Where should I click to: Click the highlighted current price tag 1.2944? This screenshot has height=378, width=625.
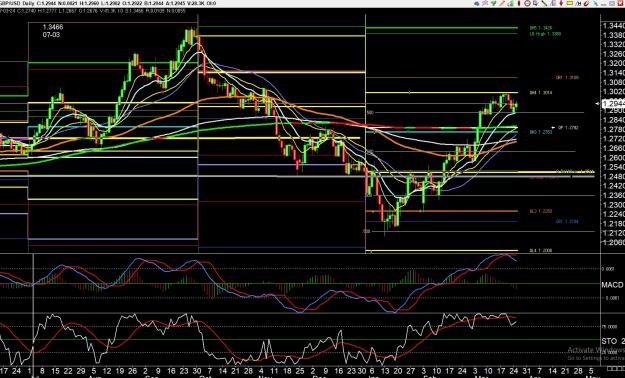click(x=613, y=104)
